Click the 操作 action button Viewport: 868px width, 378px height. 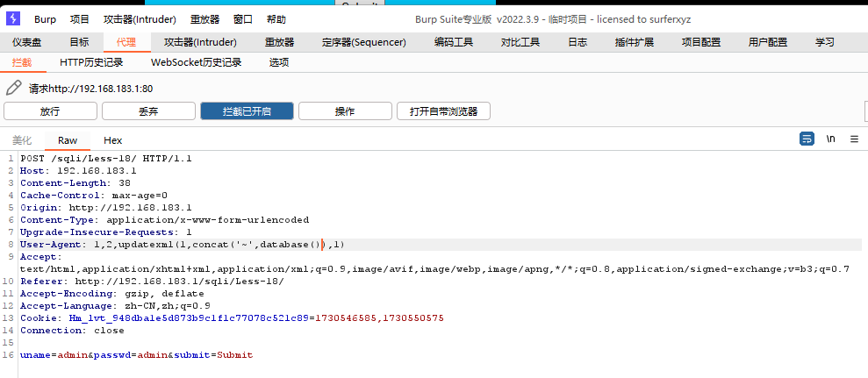pos(346,111)
